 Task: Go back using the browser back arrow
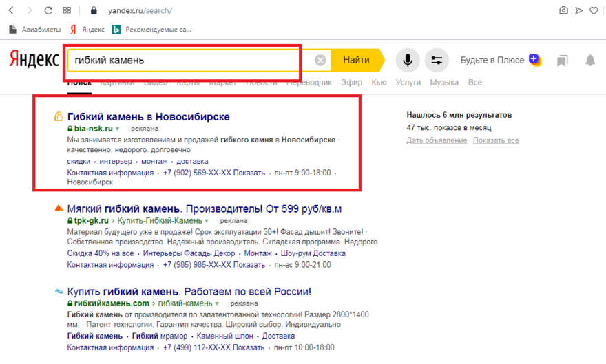click(x=11, y=10)
